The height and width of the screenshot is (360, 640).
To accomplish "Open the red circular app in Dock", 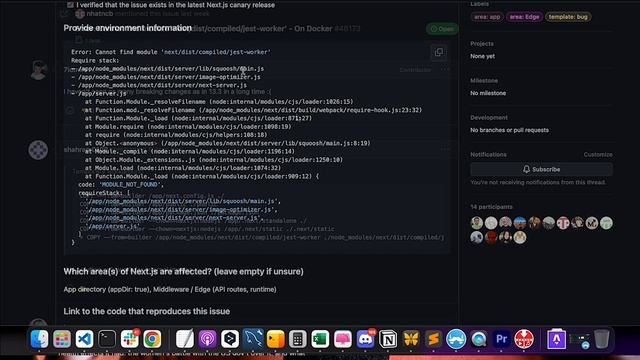I will pos(524,339).
